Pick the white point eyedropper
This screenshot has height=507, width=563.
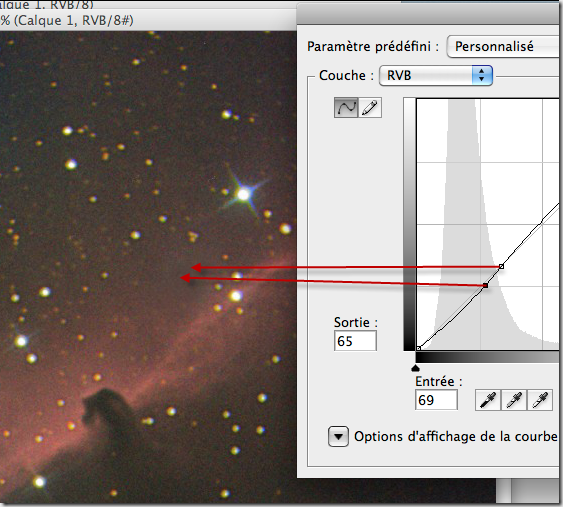coord(540,400)
